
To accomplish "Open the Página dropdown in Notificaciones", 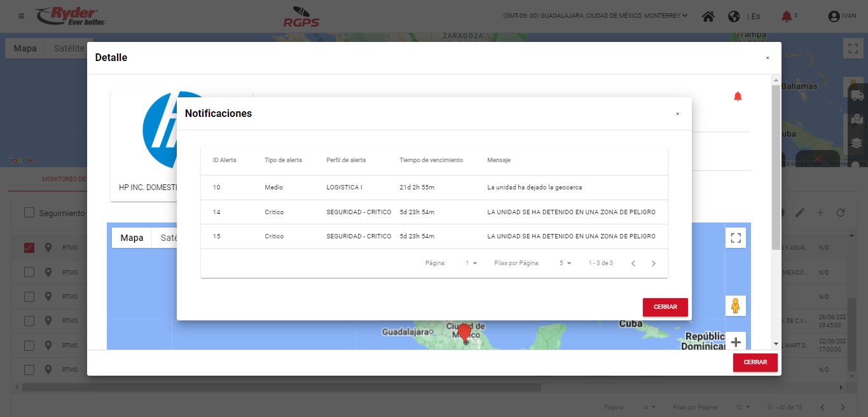I will 471,263.
